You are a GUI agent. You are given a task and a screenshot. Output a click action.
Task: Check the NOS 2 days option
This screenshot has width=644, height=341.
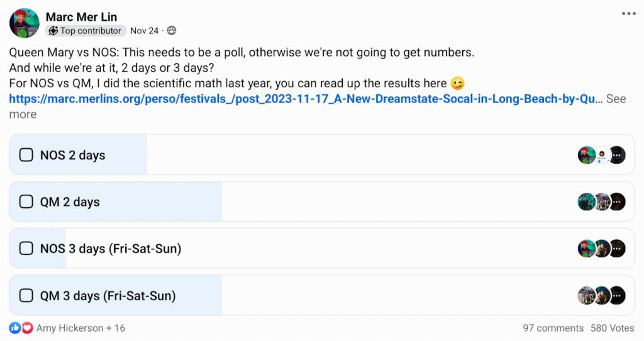[x=26, y=155]
